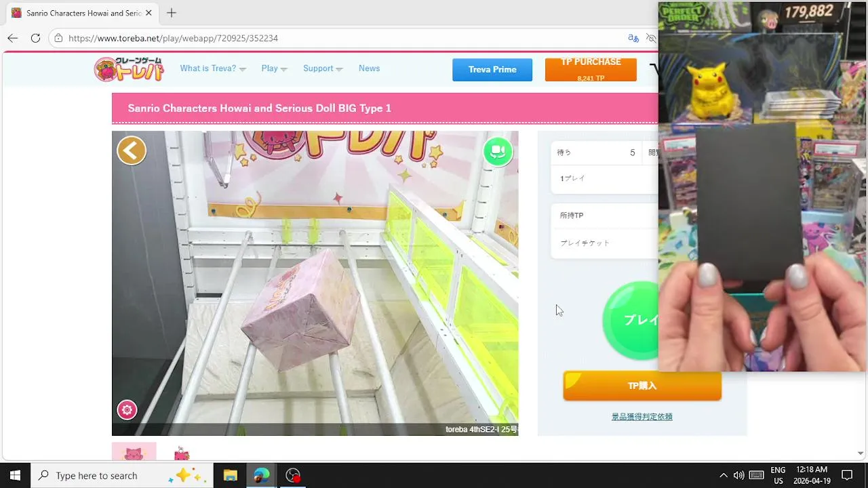The height and width of the screenshot is (488, 868).
Task: Click the TP PURCHASE button
Action: click(591, 70)
